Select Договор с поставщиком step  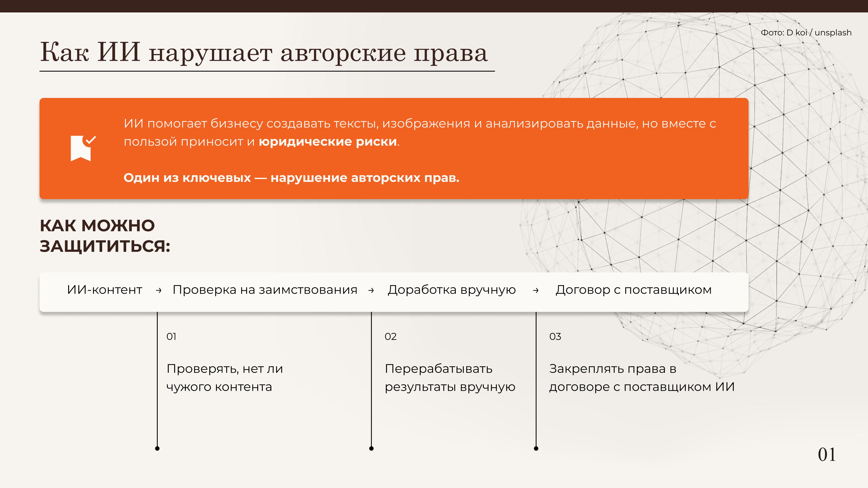click(633, 290)
